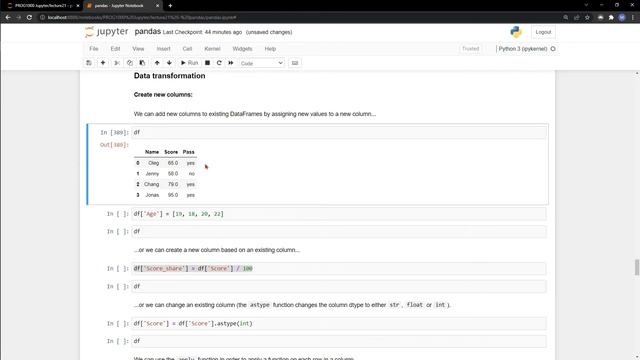Bookmark this page with star icon
This screenshot has width=640, height=360.
click(x=587, y=18)
